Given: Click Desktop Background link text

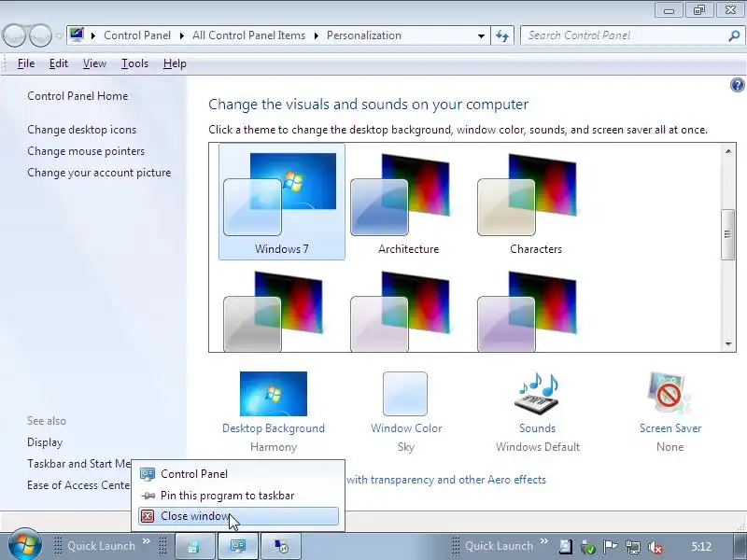Looking at the screenshot, I should (274, 428).
